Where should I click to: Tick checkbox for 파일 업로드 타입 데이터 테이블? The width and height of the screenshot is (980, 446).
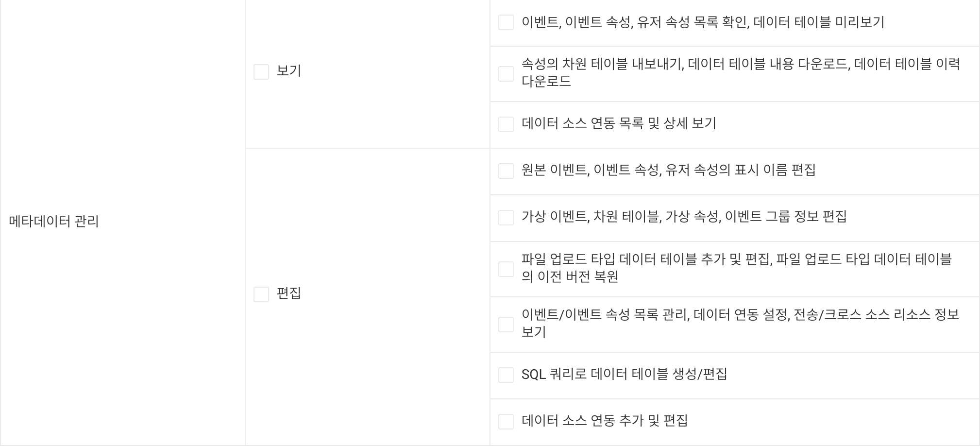pyautogui.click(x=506, y=269)
